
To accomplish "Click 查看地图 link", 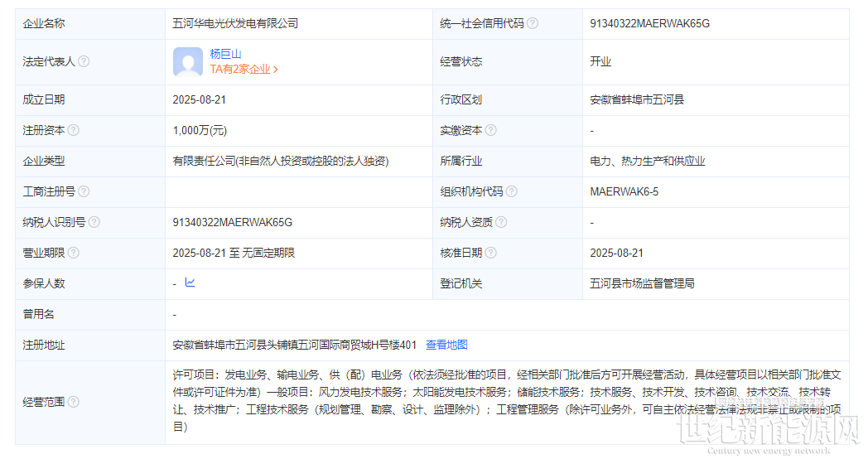I will 446,345.
